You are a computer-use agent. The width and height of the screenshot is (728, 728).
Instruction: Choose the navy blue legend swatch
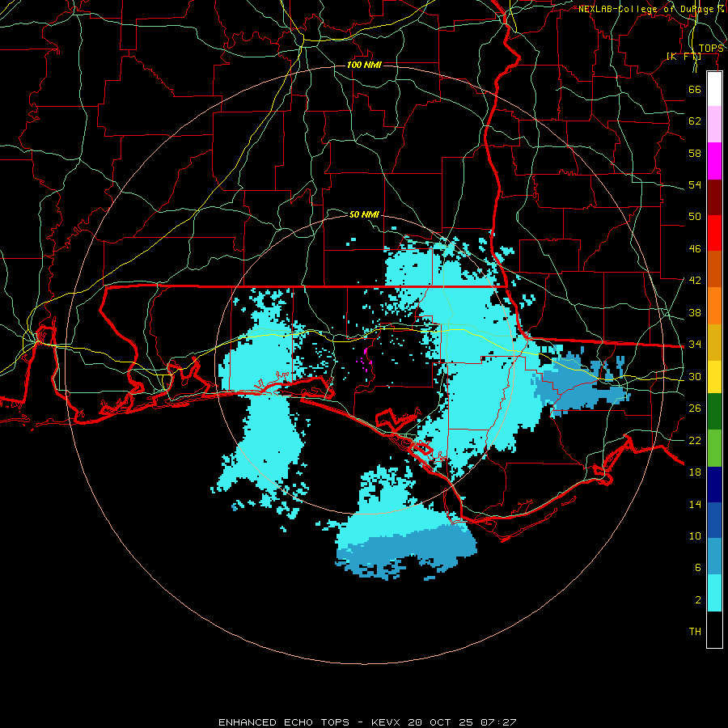click(714, 485)
